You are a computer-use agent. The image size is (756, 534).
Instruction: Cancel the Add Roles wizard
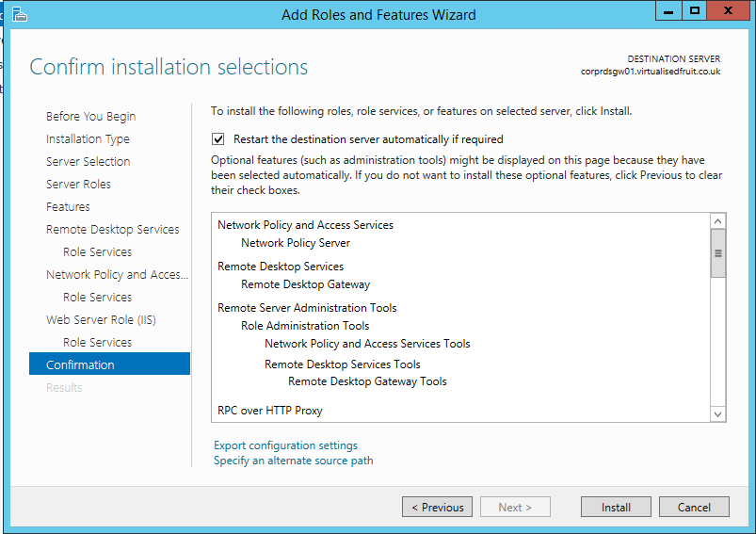pos(694,507)
